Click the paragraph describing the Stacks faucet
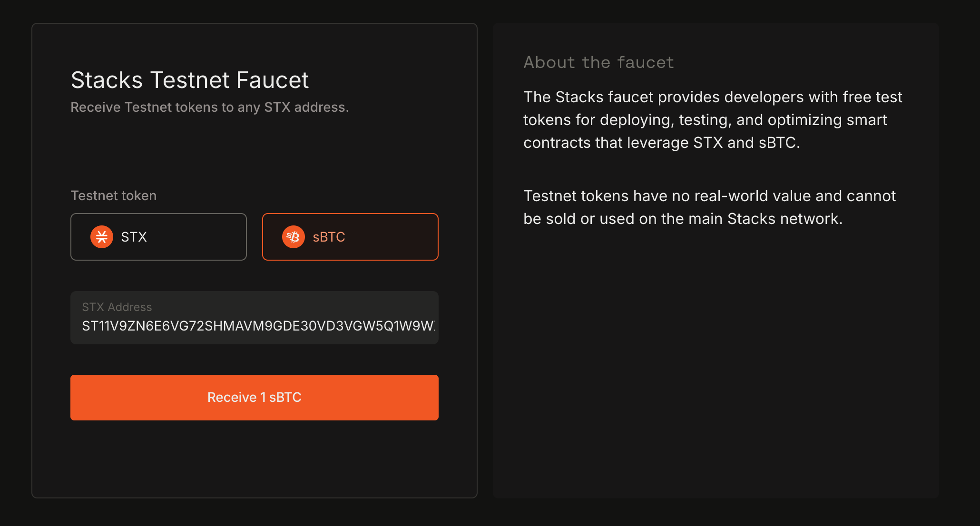The width and height of the screenshot is (980, 526). pyautogui.click(x=713, y=120)
